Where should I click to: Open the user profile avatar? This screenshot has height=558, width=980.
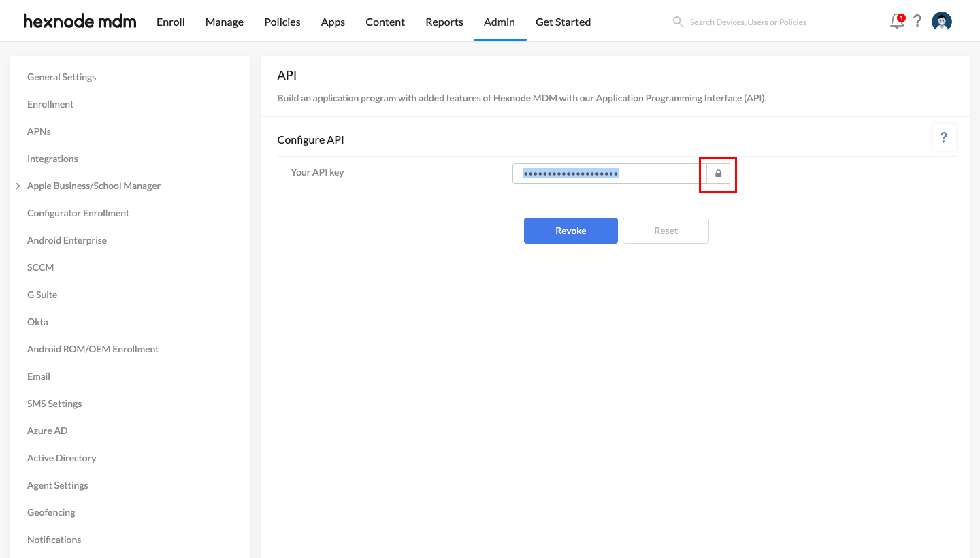942,22
